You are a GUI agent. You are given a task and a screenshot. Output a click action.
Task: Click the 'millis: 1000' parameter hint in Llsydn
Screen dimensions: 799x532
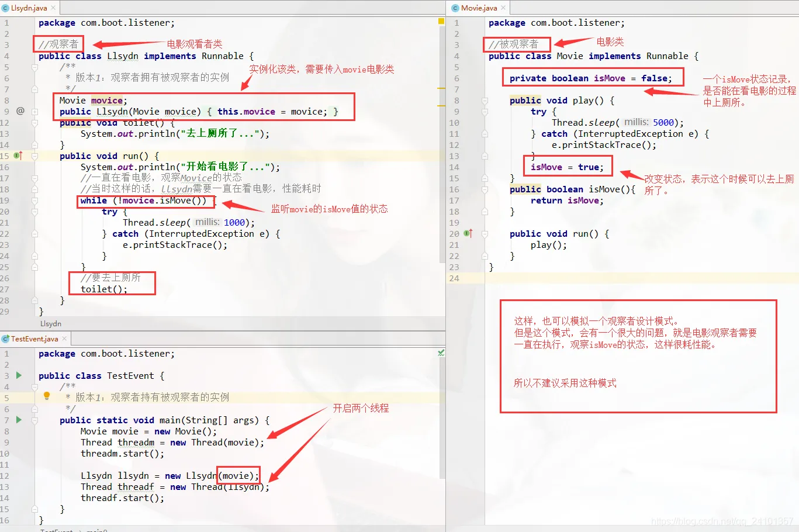pyautogui.click(x=219, y=222)
